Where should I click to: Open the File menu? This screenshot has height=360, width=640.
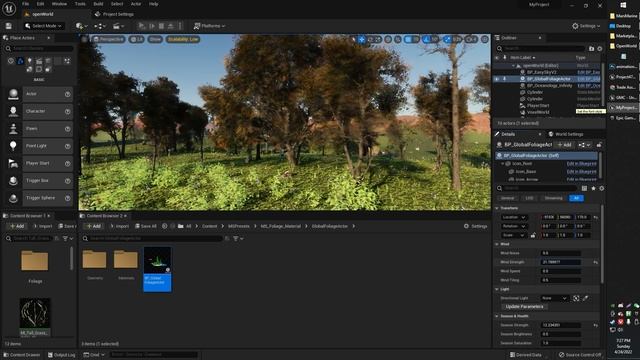pos(25,4)
